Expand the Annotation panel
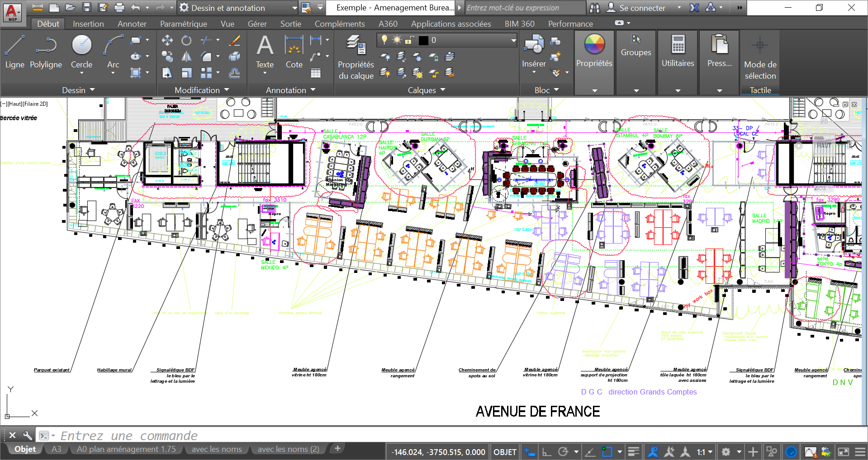Screen dimensions: 868x460 tap(290, 90)
